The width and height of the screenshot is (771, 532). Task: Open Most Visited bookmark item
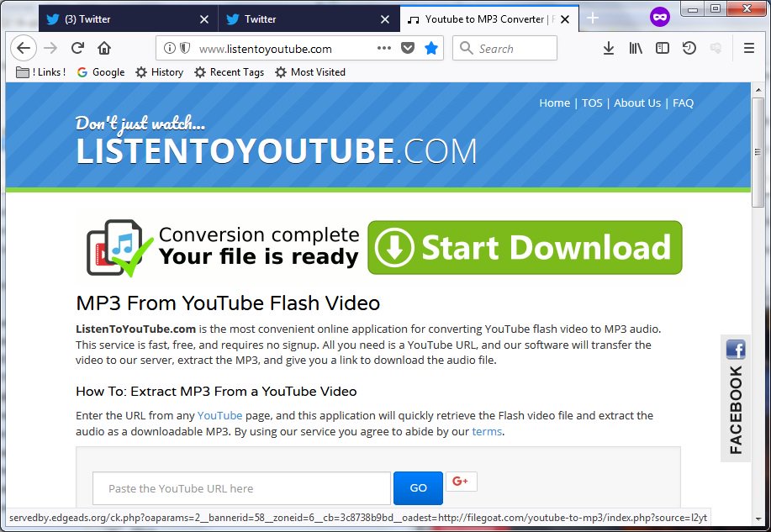pos(310,72)
